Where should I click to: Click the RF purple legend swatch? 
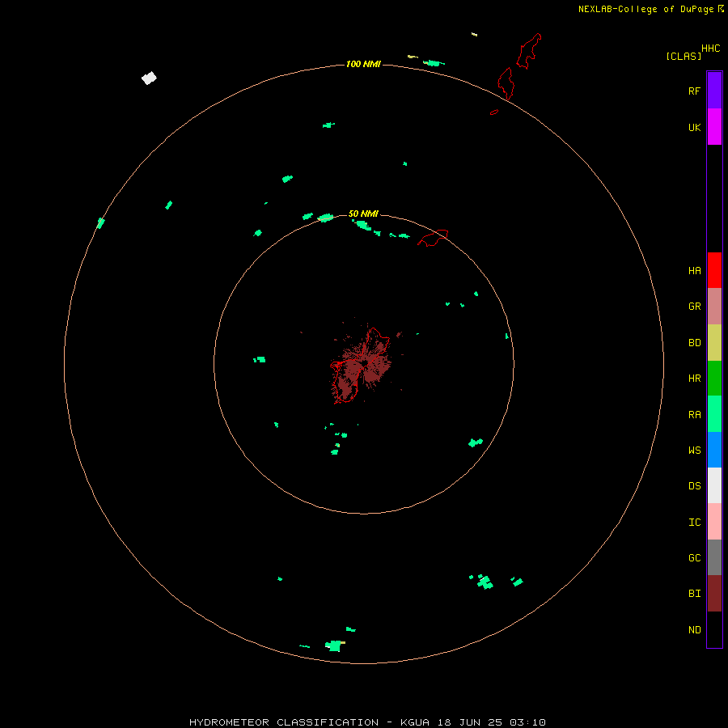point(714,90)
